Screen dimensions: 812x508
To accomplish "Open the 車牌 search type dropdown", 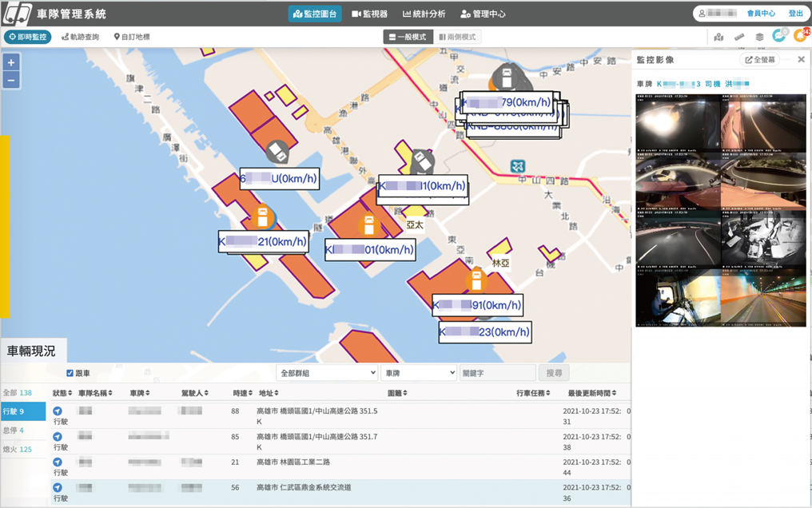I will 418,373.
